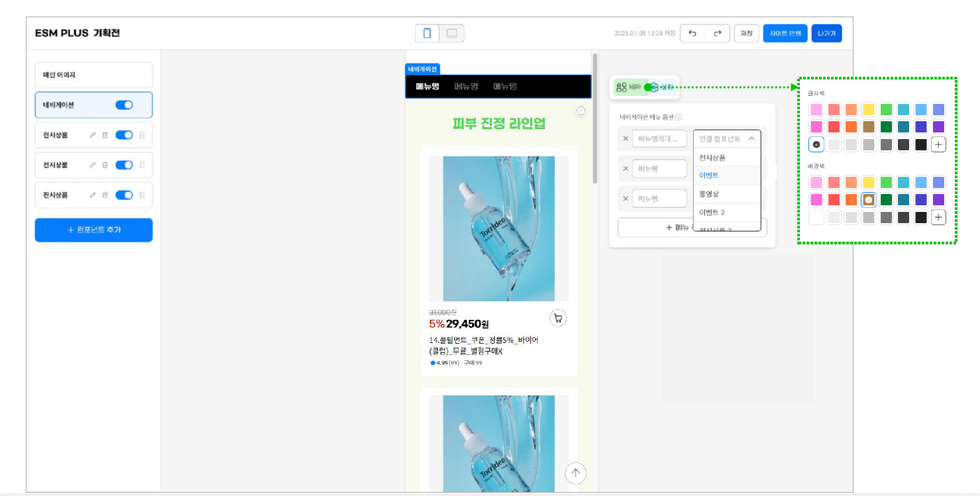Grab the third 전시상품 drag handle
The image size is (980, 496).
tap(142, 195)
